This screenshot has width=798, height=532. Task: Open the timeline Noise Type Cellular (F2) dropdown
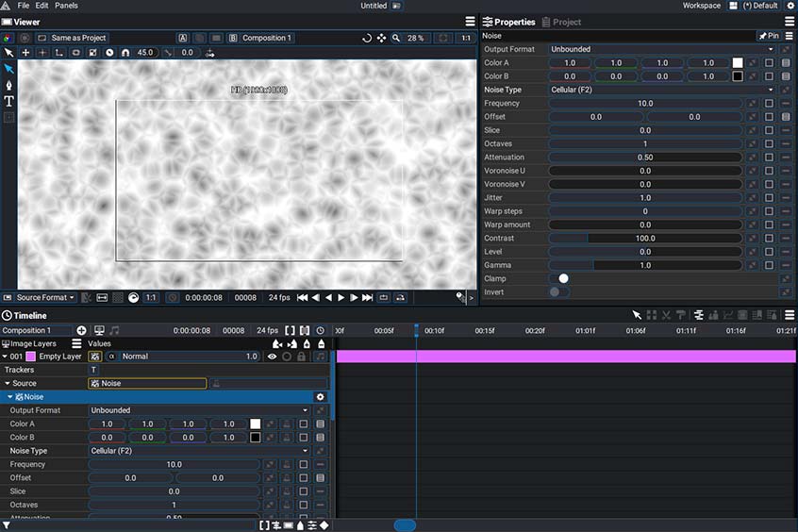[200, 451]
